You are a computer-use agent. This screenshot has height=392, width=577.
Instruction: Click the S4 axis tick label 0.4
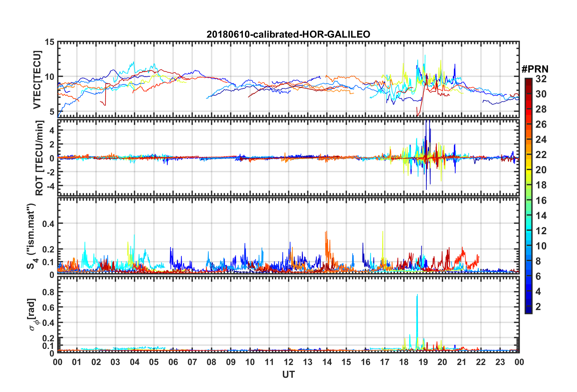tap(48, 224)
